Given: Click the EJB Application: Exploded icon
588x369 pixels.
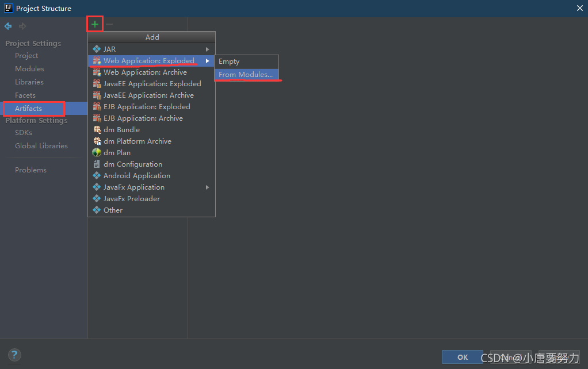Looking at the screenshot, I should click(97, 107).
